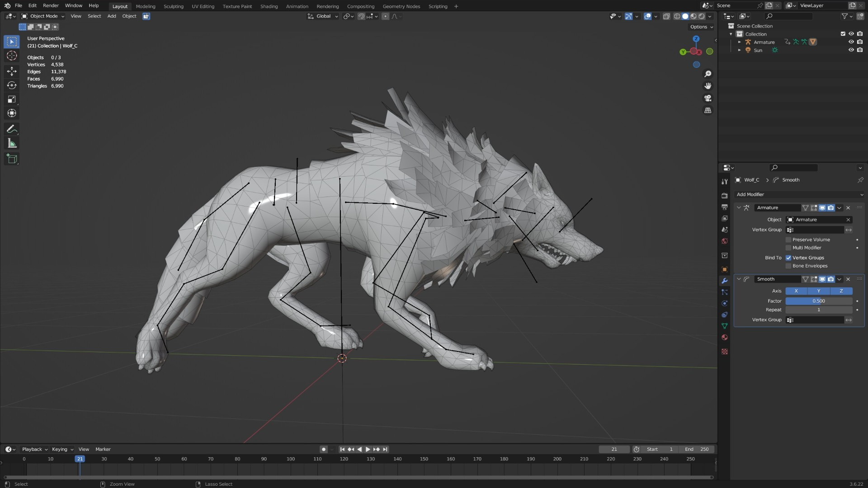Open the Add Modifier dropdown
The height and width of the screenshot is (488, 868).
coord(799,194)
